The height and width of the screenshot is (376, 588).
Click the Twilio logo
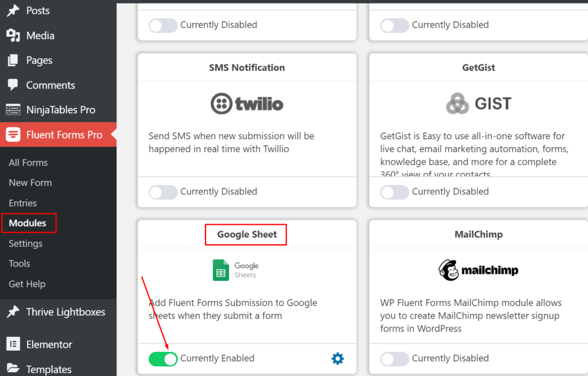pyautogui.click(x=247, y=103)
